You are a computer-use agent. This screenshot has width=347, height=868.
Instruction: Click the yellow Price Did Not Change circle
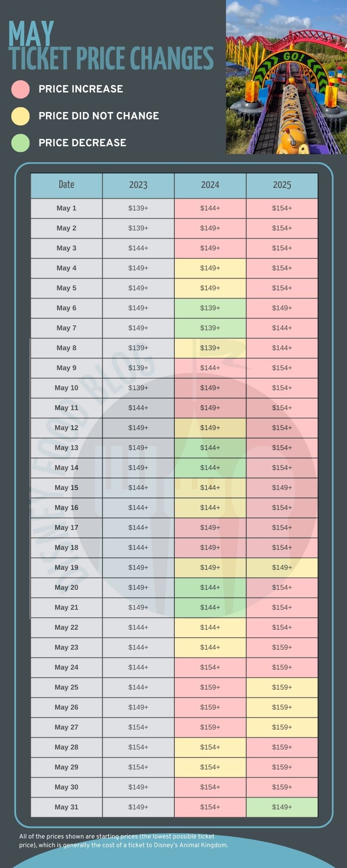click(20, 116)
